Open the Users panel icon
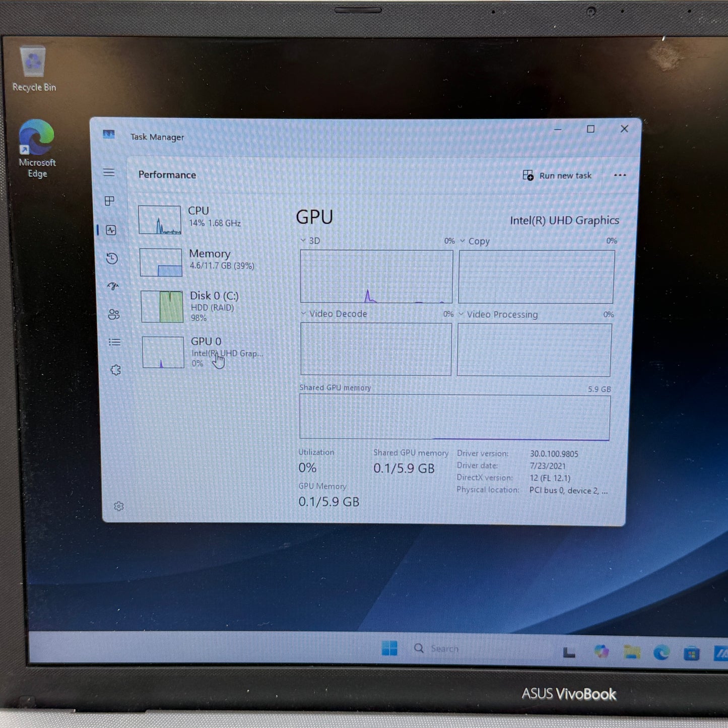Viewport: 728px width, 728px height. [113, 314]
